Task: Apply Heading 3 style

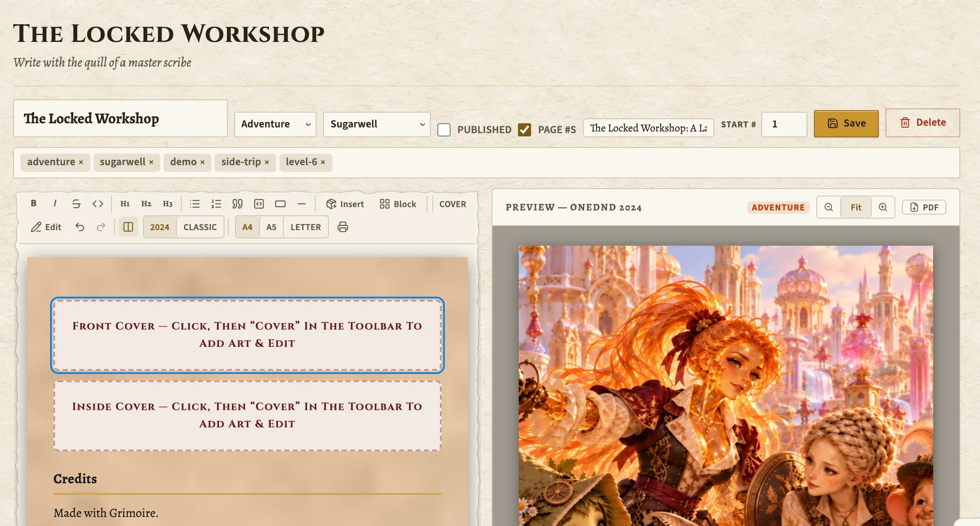Action: coord(168,203)
